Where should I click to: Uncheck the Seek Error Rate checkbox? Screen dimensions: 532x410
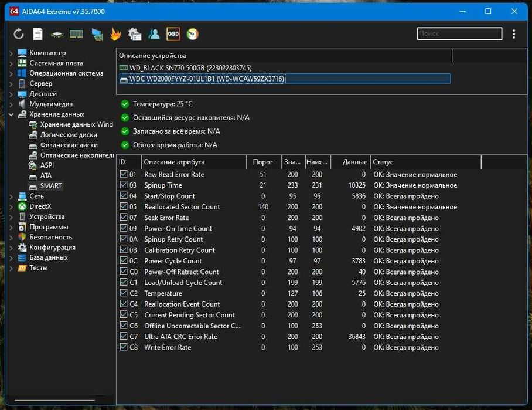pos(124,218)
